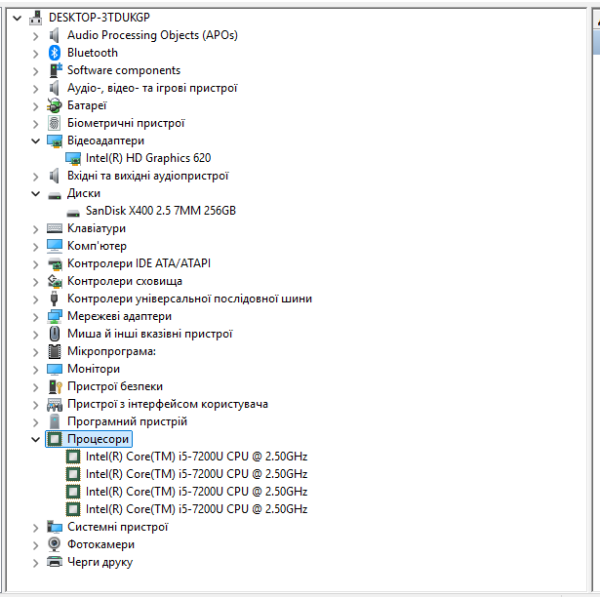Click the Процесори CPU icon
Image resolution: width=600 pixels, height=600 pixels.
click(x=54, y=439)
